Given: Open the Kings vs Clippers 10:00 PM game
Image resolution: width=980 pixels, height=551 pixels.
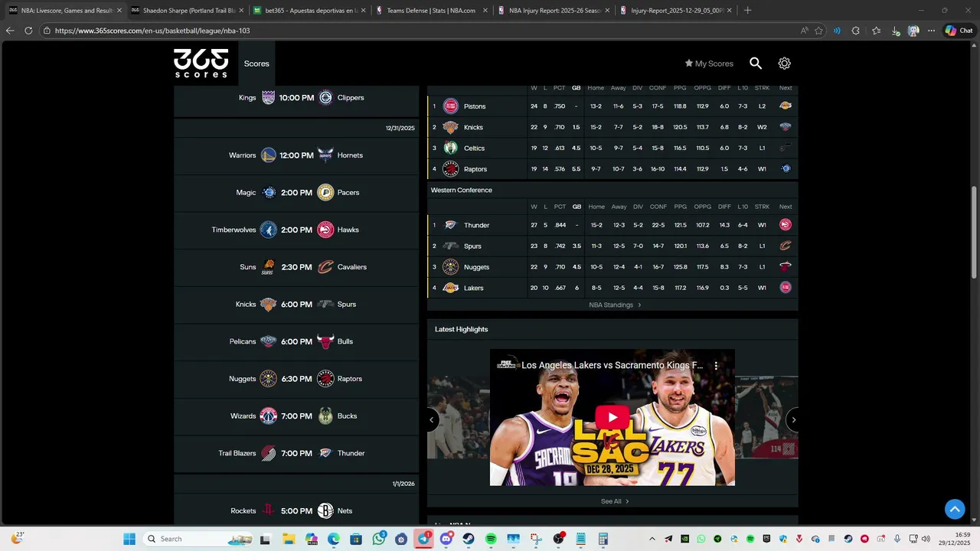Looking at the screenshot, I should click(296, 98).
